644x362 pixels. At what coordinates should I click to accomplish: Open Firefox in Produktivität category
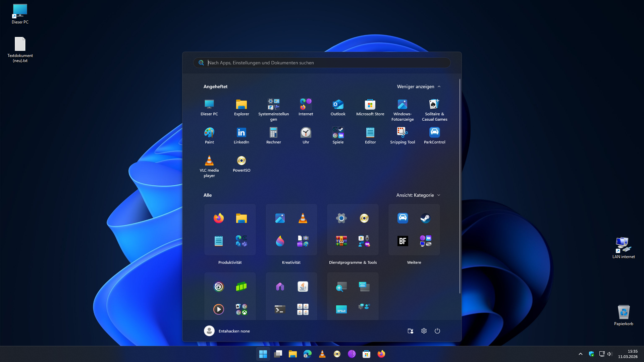[x=219, y=218]
